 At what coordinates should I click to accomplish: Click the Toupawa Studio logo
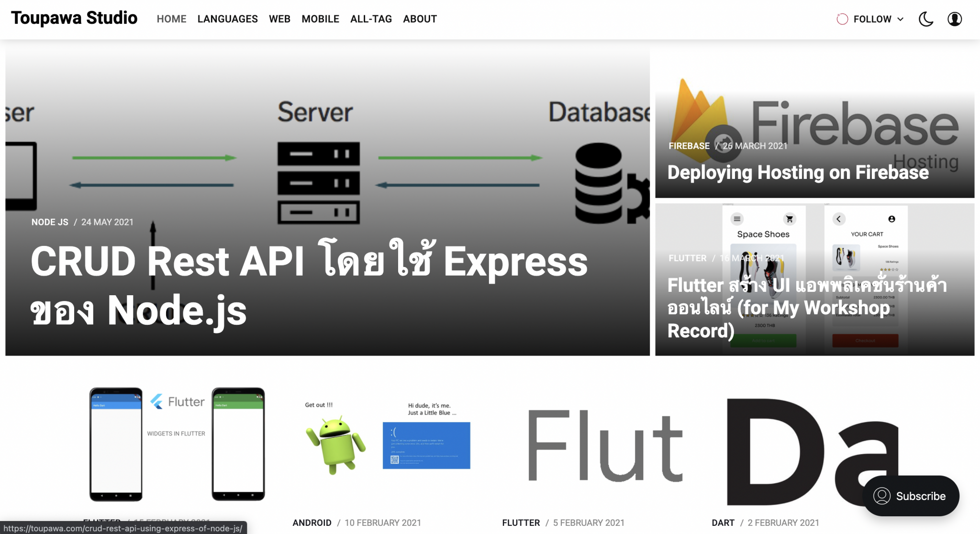pyautogui.click(x=74, y=18)
